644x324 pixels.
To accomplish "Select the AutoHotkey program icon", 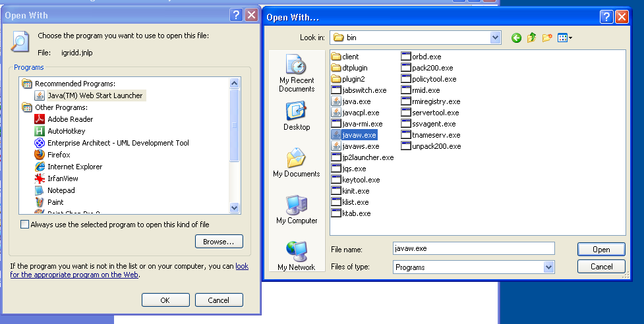I will (40, 131).
